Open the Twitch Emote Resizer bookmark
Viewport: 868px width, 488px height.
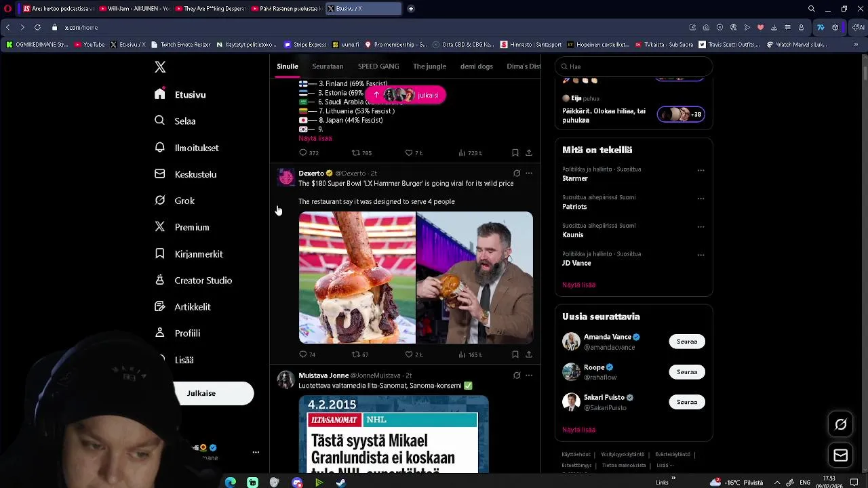tap(180, 45)
